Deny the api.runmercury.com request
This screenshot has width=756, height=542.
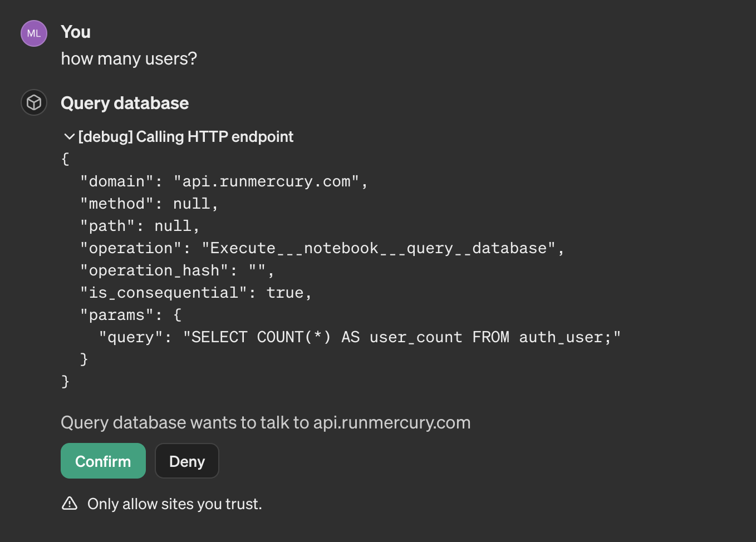(186, 461)
